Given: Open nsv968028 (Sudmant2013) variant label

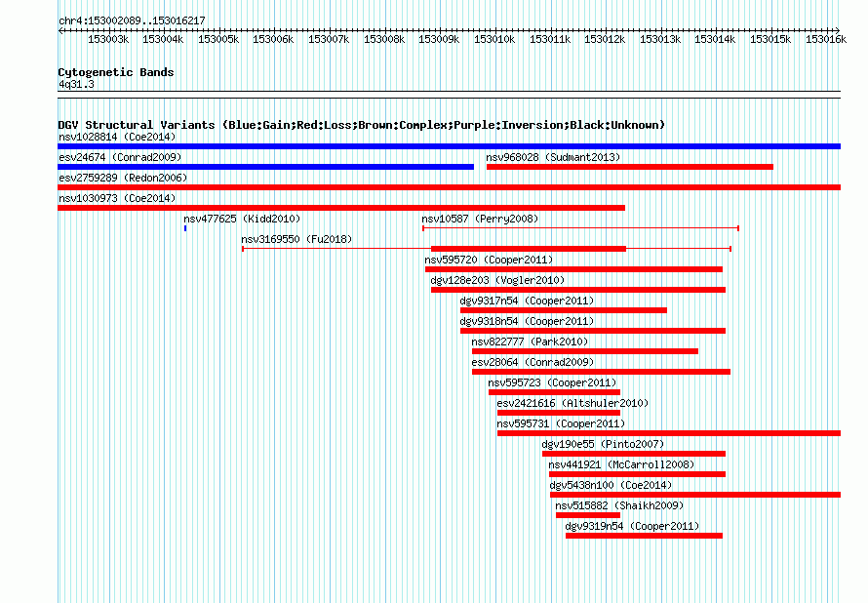Looking at the screenshot, I should (553, 157).
